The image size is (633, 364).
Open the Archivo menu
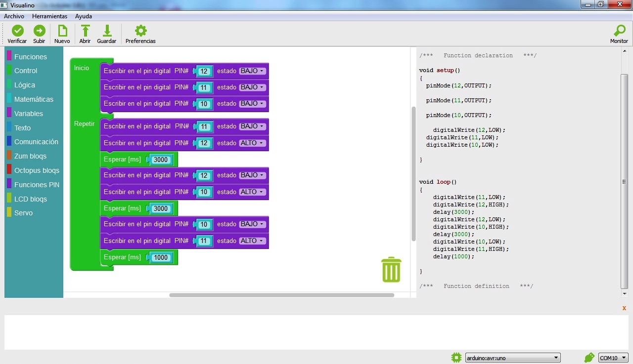tap(14, 16)
